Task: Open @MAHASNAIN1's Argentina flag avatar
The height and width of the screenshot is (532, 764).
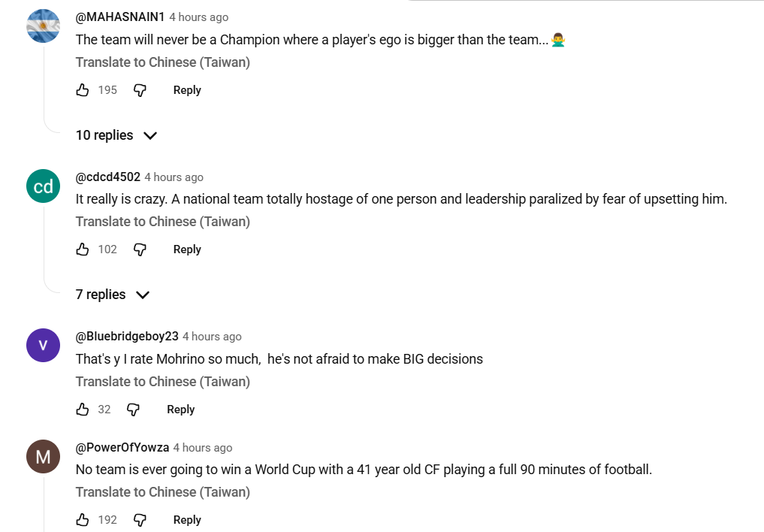Action: [x=43, y=26]
